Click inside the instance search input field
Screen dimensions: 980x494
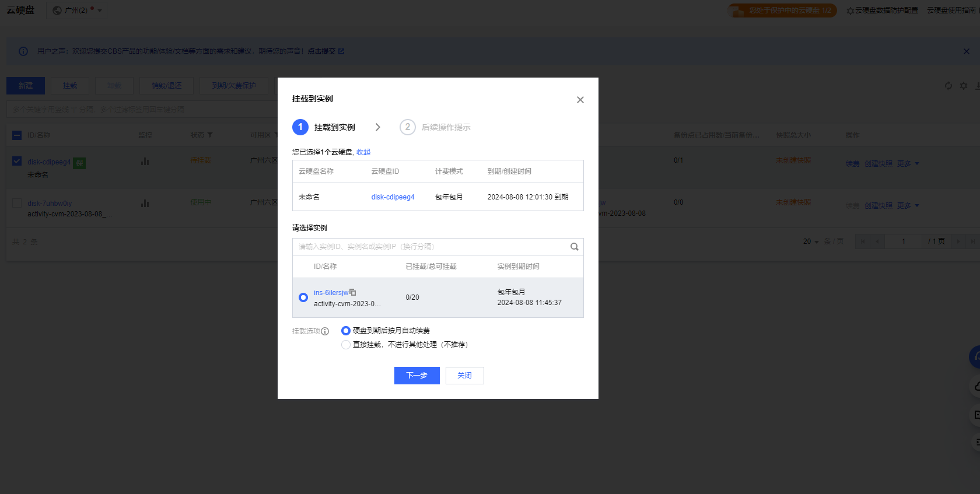[429, 247]
